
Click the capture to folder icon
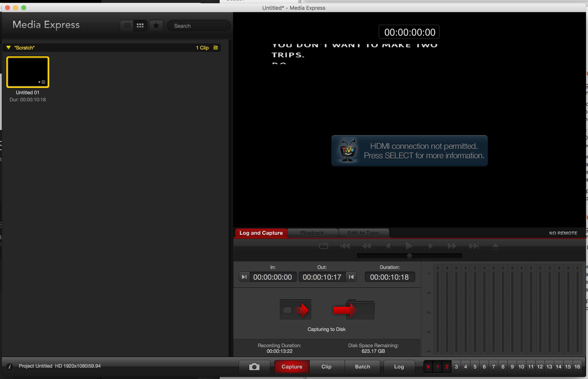click(354, 310)
